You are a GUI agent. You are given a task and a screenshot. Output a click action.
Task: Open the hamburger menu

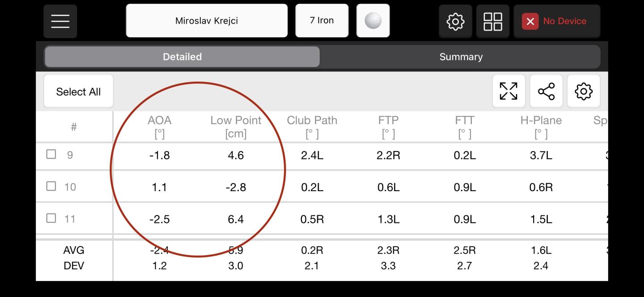60,21
